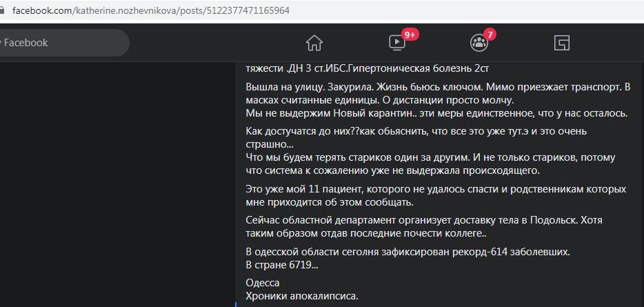644x307 pixels.
Task: Click the text 'Сейчас областной департамент организует'
Action: click(x=348, y=220)
